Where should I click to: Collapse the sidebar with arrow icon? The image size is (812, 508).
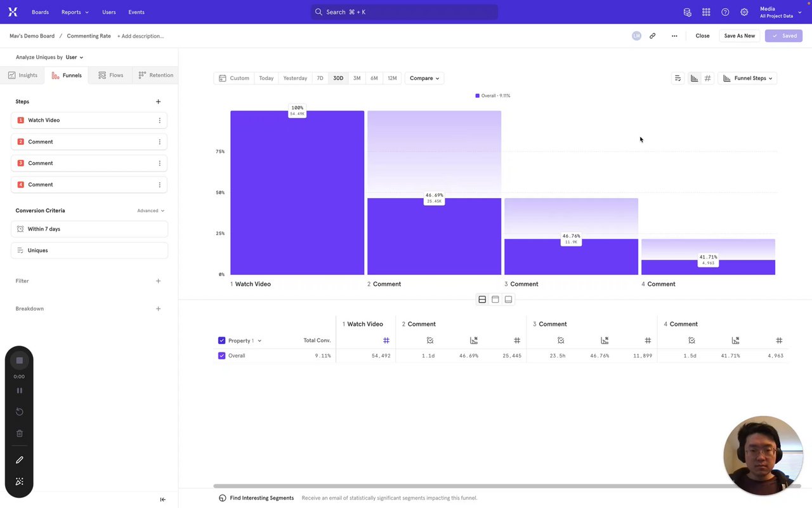pos(162,500)
